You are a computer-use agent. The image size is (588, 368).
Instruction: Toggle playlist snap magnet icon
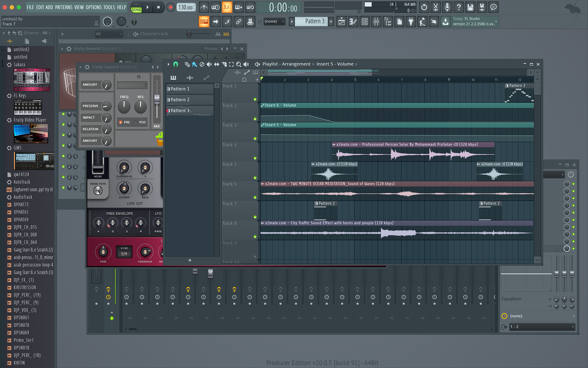point(175,64)
